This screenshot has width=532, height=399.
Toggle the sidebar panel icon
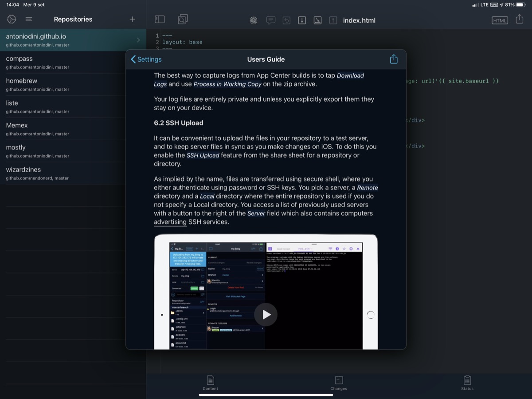[x=160, y=20]
